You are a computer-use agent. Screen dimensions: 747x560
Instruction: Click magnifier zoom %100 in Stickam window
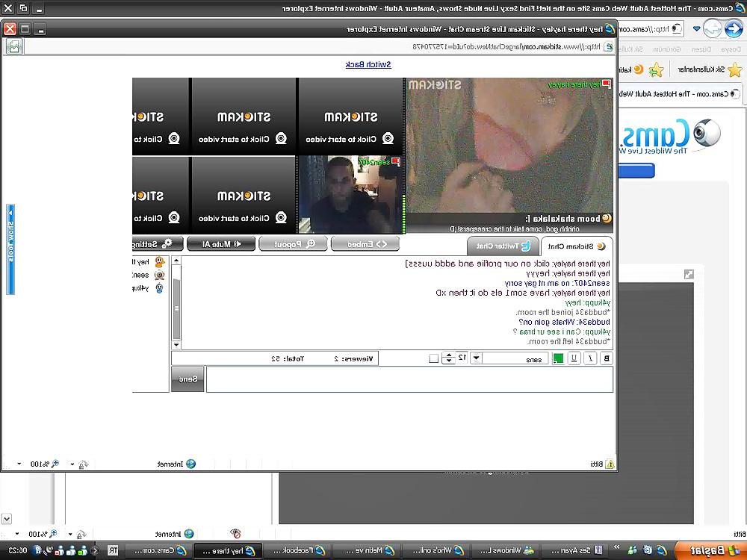(46, 464)
